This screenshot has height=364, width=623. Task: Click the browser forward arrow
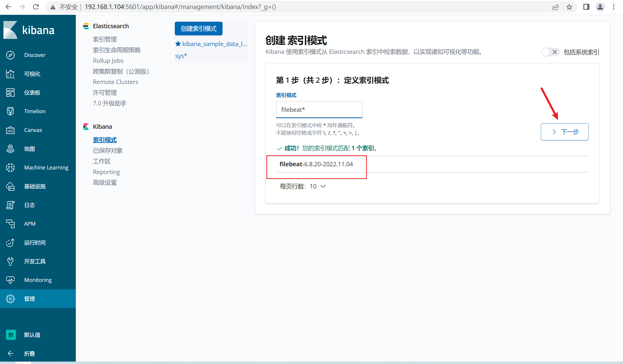coord(22,7)
